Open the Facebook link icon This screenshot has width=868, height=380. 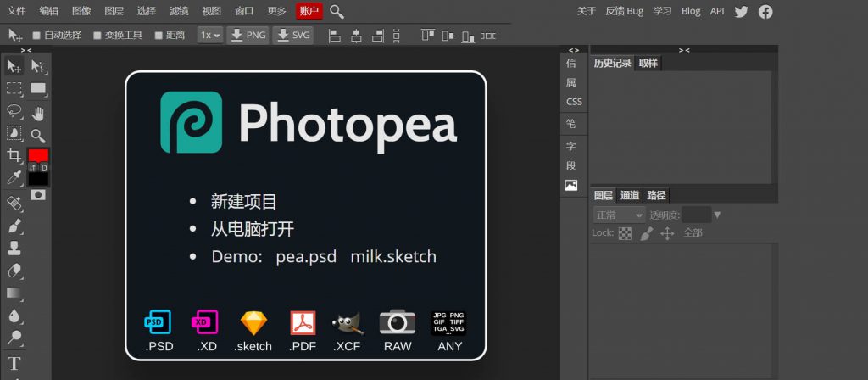click(x=765, y=12)
